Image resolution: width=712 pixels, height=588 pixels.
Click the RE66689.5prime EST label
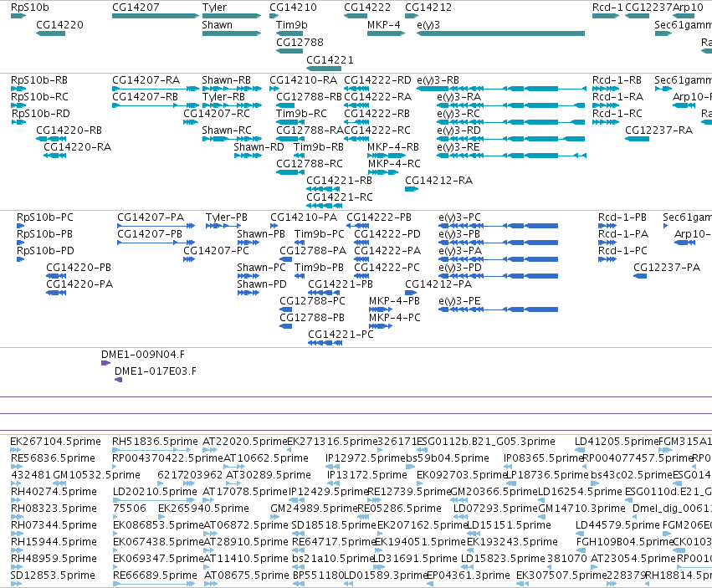coord(155,575)
